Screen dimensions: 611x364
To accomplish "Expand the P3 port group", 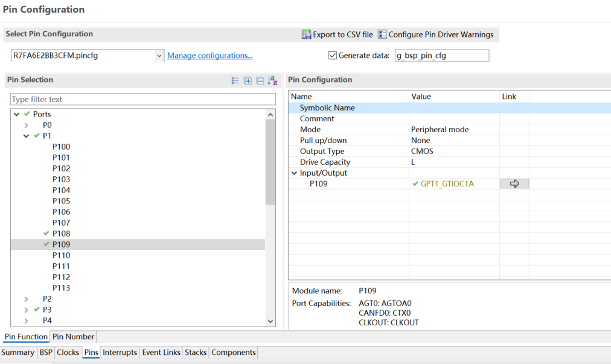I will click(x=26, y=310).
